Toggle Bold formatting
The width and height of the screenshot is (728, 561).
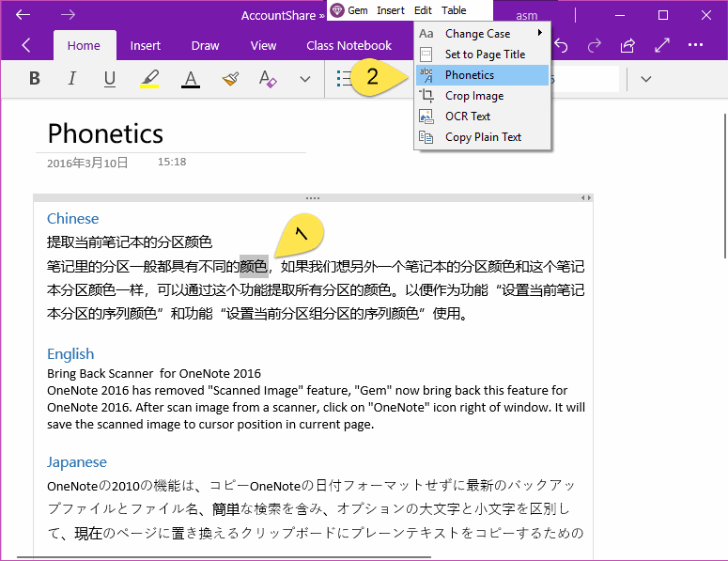tap(35, 79)
